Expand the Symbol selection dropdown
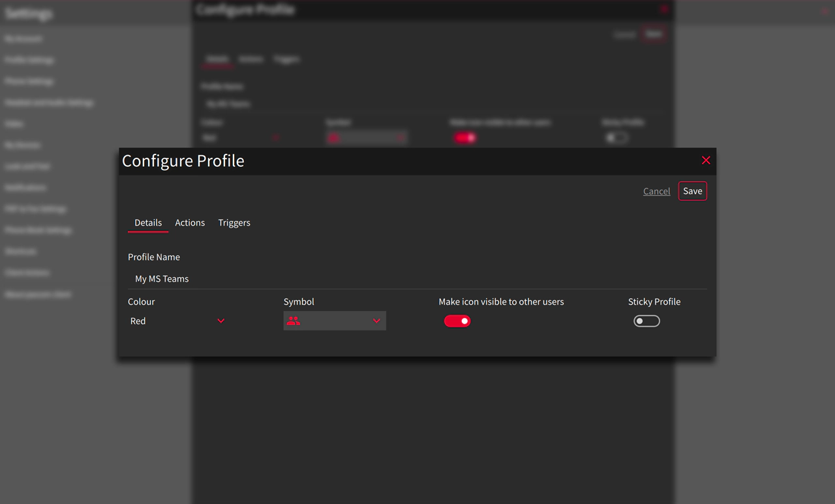This screenshot has width=835, height=504. 376,320
